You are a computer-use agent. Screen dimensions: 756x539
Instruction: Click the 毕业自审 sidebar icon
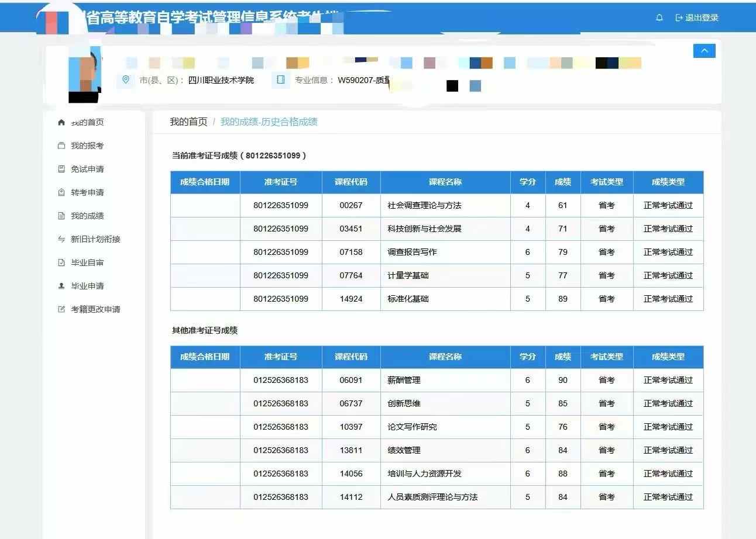click(x=61, y=262)
